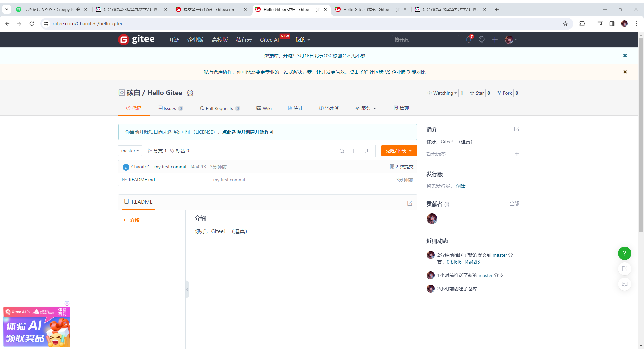Open the floating chat message icon
The image size is (644, 349).
(625, 284)
